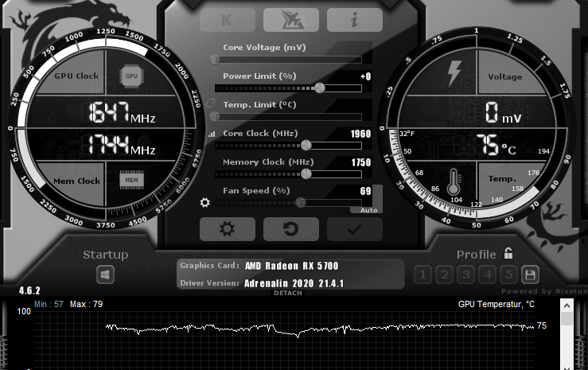Toggle the link icon beside Temp. Limit
Viewport: 588px width, 370px height.
point(210,103)
